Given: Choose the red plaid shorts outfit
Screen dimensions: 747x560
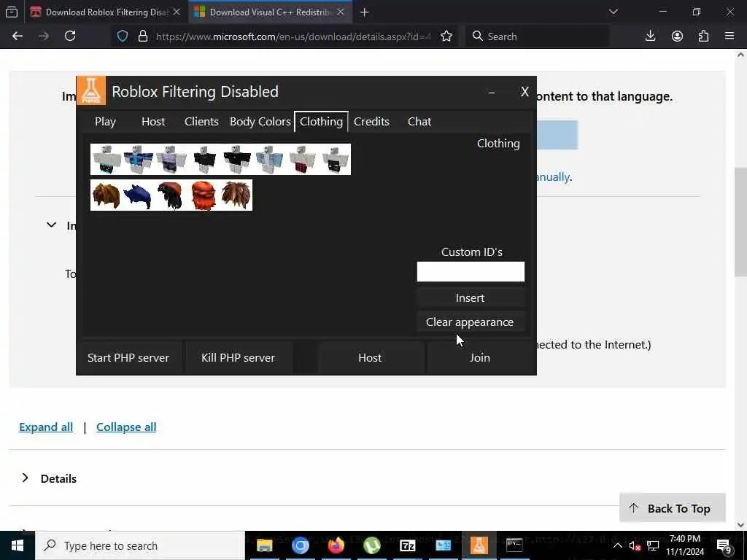Looking at the screenshot, I should coord(302,160).
